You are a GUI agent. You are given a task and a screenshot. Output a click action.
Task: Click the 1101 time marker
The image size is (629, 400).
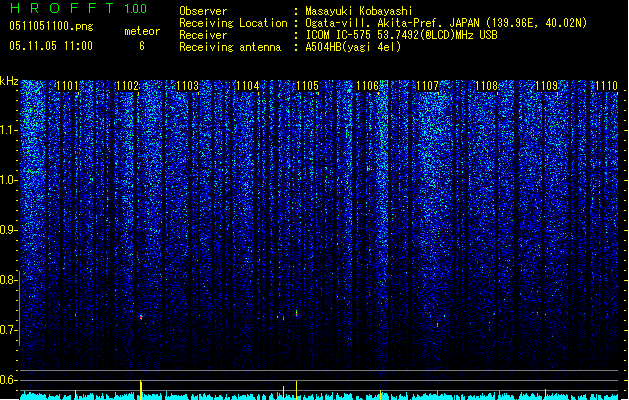point(67,86)
